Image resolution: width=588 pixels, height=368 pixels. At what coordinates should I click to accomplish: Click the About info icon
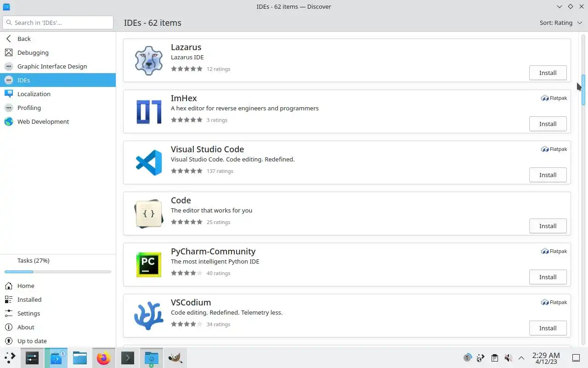coord(9,327)
